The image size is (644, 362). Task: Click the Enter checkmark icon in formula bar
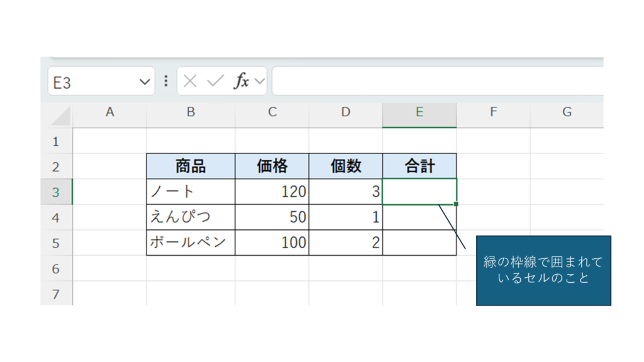[x=215, y=81]
